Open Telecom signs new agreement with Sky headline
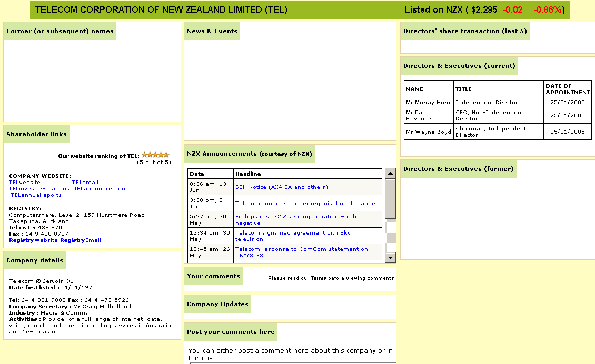595x364 pixels. pos(293,236)
